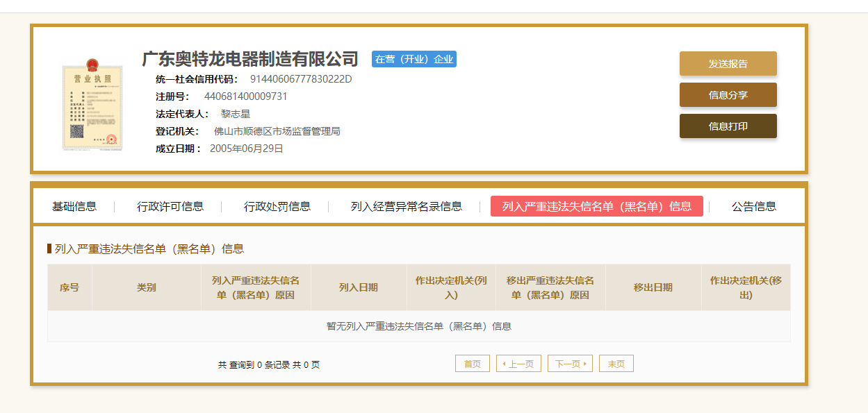Jump to last page with 末页
Image resolution: width=868 pixels, height=413 pixels.
tap(616, 364)
